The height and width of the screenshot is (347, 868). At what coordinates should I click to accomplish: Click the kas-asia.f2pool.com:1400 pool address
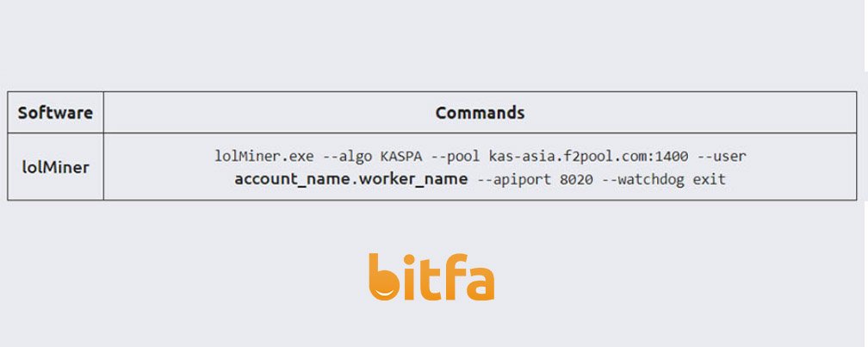click(588, 157)
